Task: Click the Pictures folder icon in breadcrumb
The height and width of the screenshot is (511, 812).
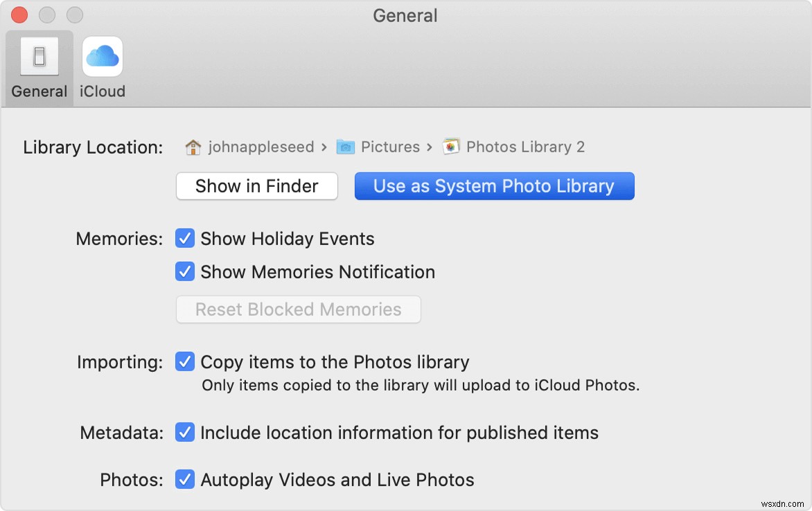Action: tap(346, 146)
